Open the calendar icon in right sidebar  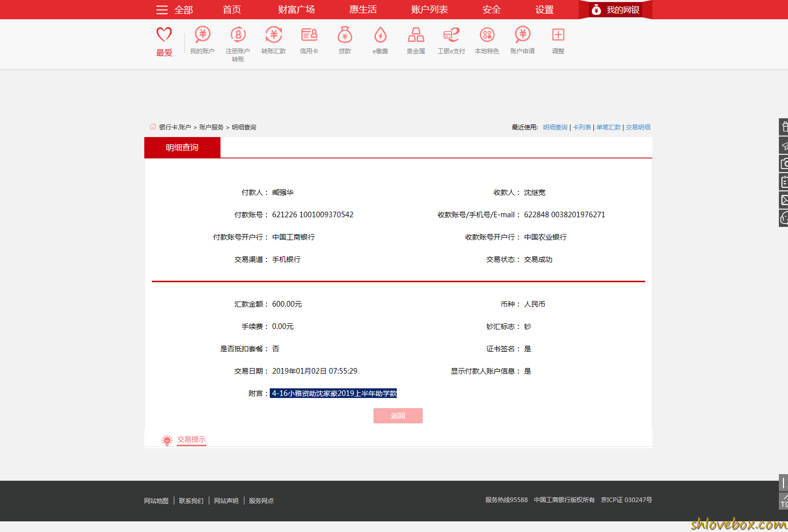click(783, 182)
